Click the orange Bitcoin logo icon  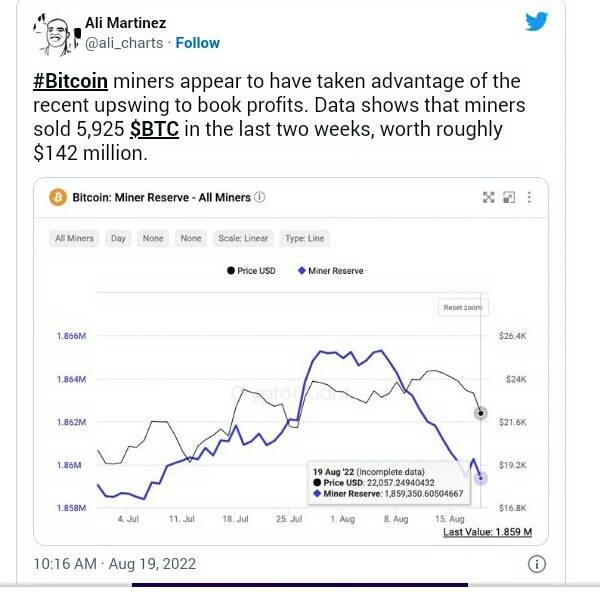(x=58, y=197)
